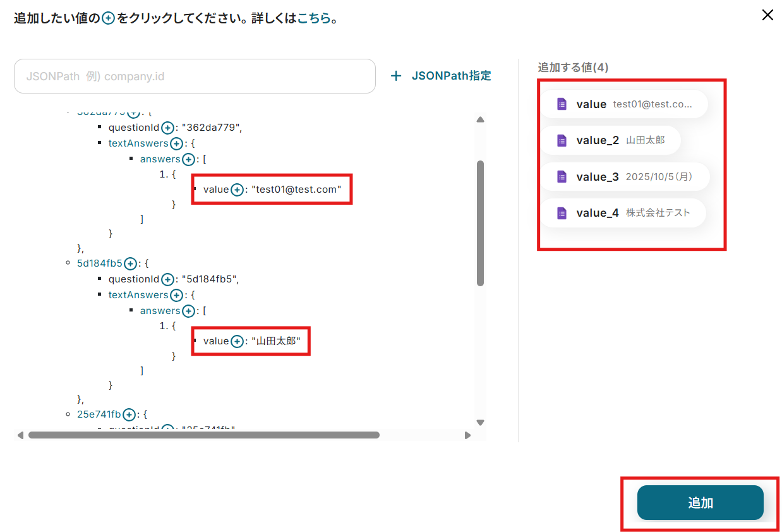Click the answers key above 山田太郎

(160, 311)
